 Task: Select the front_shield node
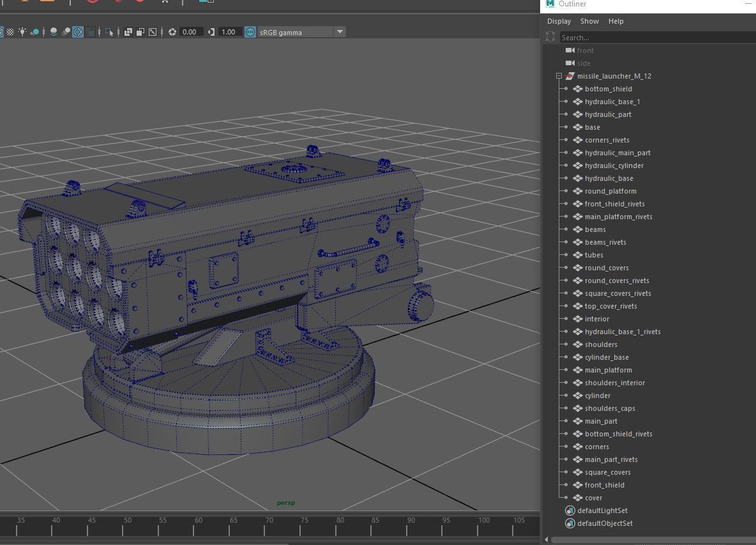604,485
